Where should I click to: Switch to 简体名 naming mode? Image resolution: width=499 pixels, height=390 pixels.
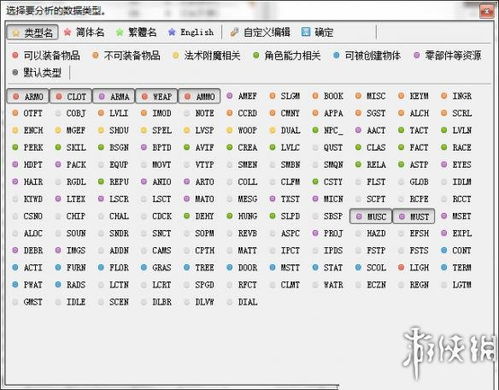[84, 32]
